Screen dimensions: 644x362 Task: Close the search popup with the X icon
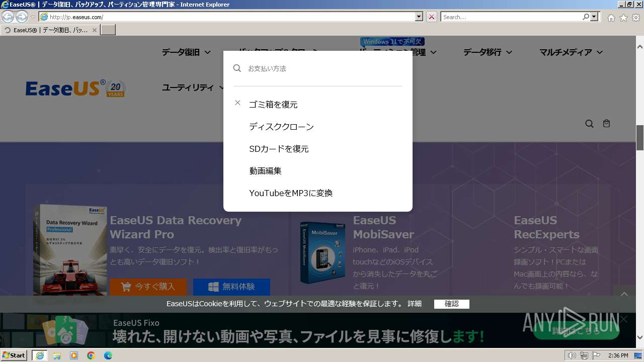[x=238, y=103]
